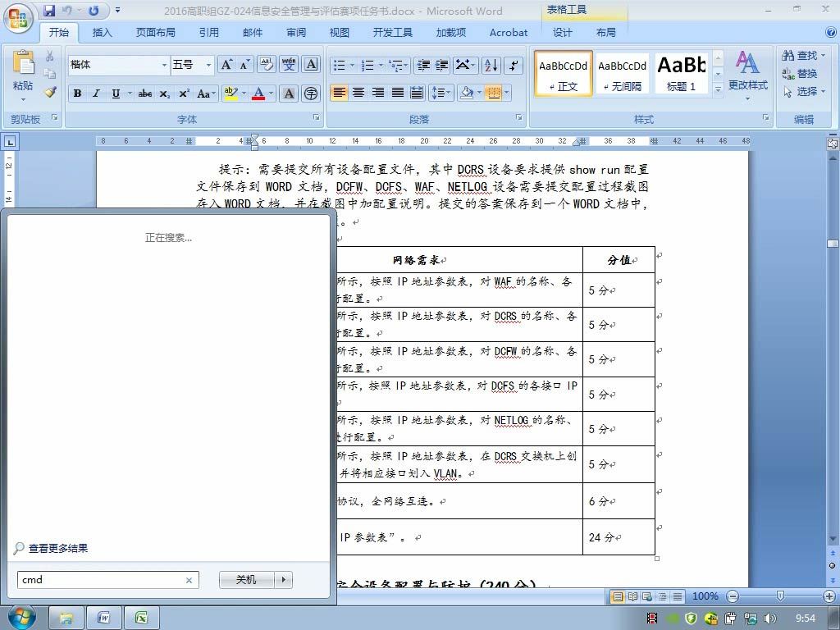Viewport: 840px width, 630px height.
Task: Click the zoom slider handle
Action: [x=780, y=596]
